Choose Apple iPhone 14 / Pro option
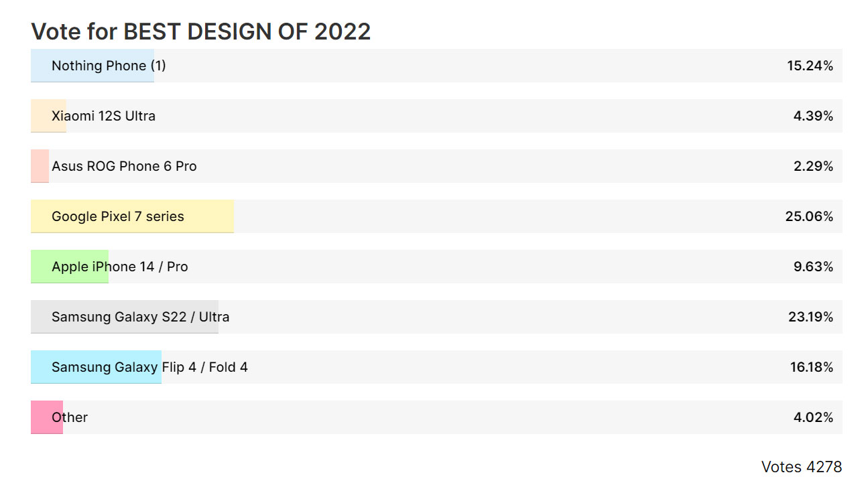 (436, 267)
